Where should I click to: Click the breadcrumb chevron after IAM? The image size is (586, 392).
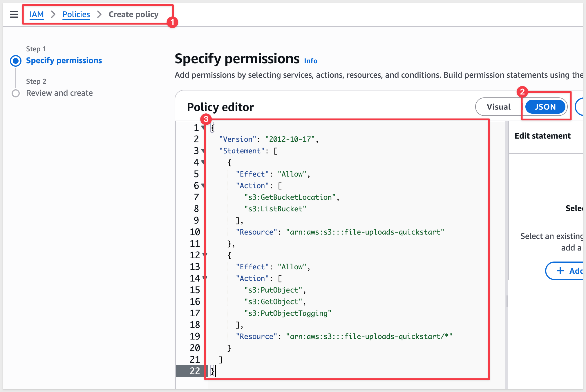click(x=53, y=14)
